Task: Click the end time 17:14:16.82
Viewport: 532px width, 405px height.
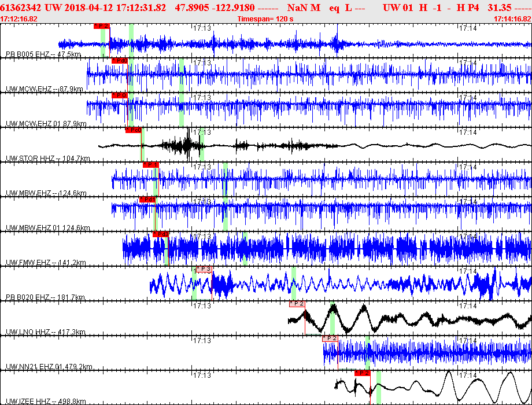Action: click(513, 19)
